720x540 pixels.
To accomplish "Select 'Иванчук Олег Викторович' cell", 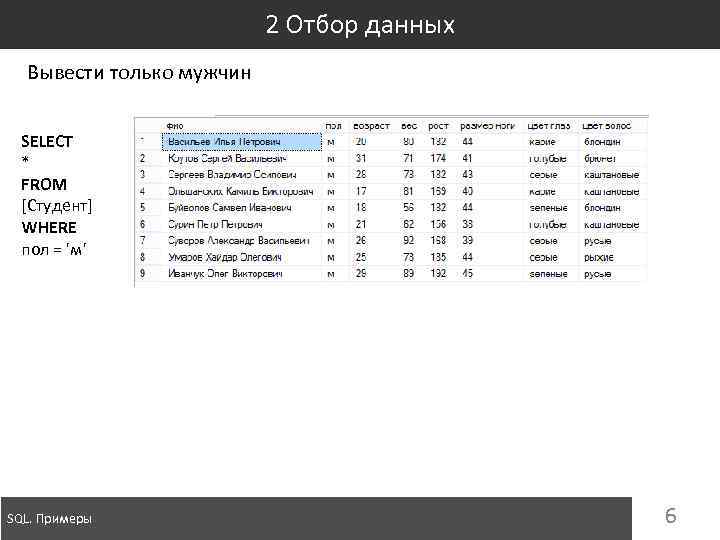I will (225, 274).
